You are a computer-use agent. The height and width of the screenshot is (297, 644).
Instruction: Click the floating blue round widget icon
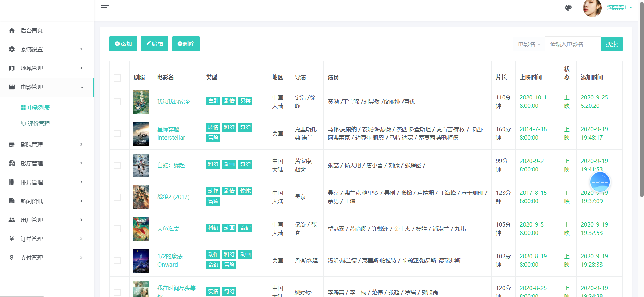point(600,182)
